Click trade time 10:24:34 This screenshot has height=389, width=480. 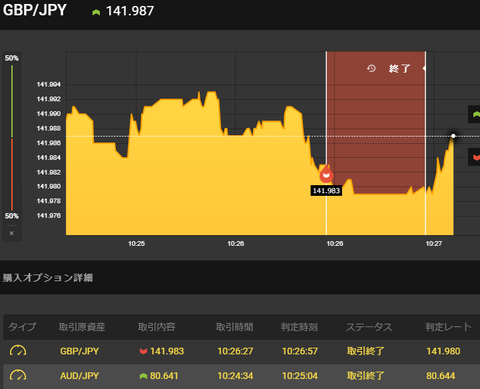[235, 376]
